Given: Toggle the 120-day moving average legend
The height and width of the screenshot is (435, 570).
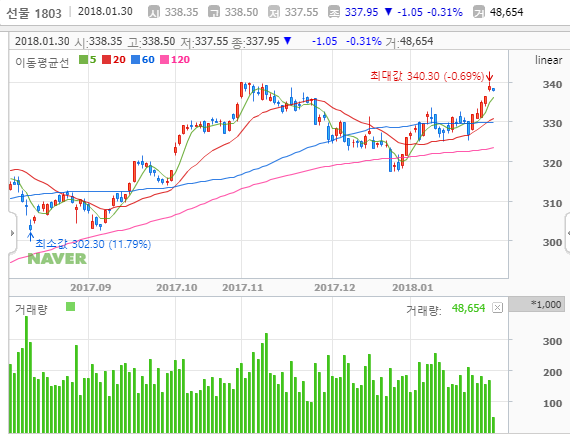Looking at the screenshot, I should (175, 60).
